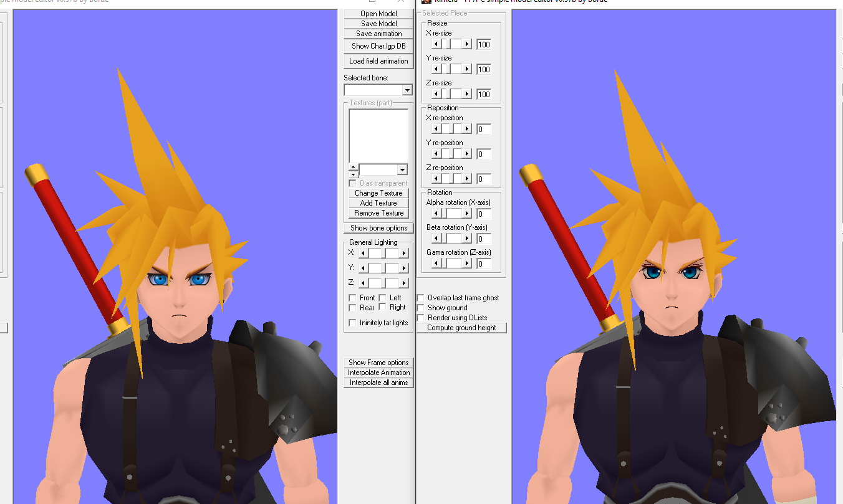Click right arrow of Alpha rotation scrollbar

467,214
